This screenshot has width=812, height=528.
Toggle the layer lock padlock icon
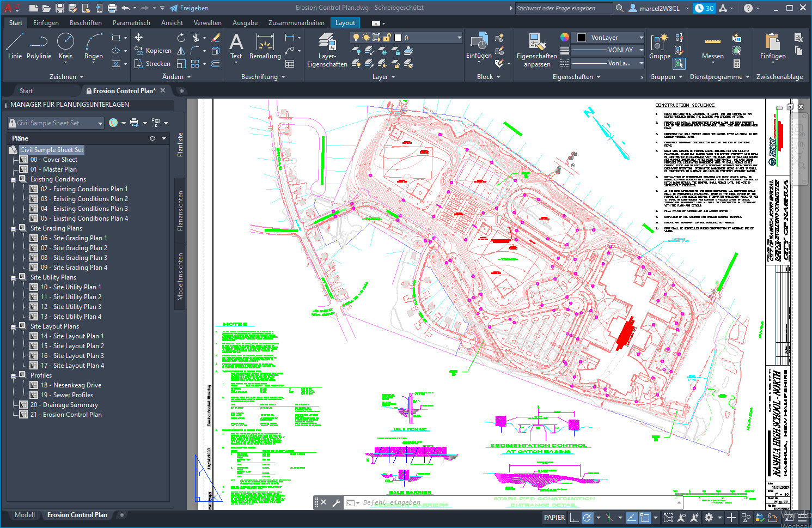(x=387, y=38)
